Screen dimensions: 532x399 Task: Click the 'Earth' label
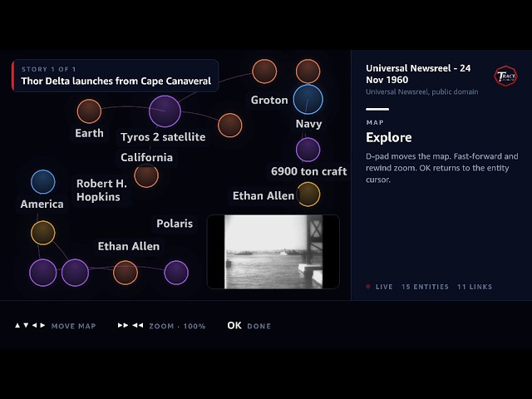pos(89,133)
